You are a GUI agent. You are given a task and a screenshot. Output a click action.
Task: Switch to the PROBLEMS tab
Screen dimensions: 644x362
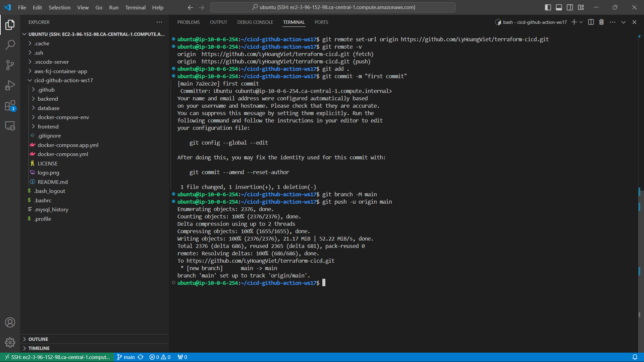(x=189, y=22)
